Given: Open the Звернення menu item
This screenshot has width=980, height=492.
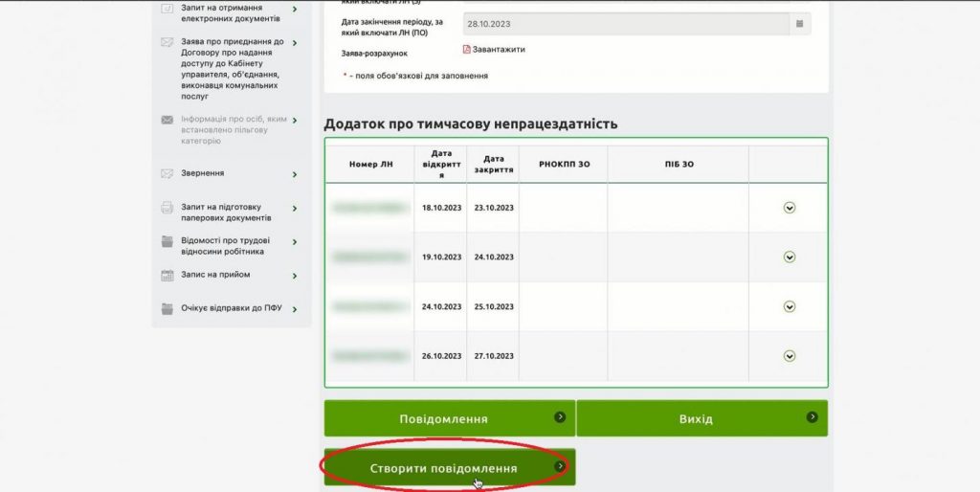Looking at the screenshot, I should (x=202, y=173).
